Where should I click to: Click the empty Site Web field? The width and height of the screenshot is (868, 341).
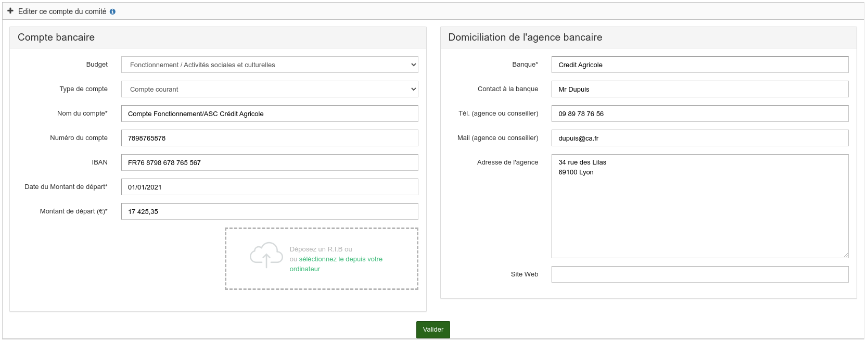point(699,274)
